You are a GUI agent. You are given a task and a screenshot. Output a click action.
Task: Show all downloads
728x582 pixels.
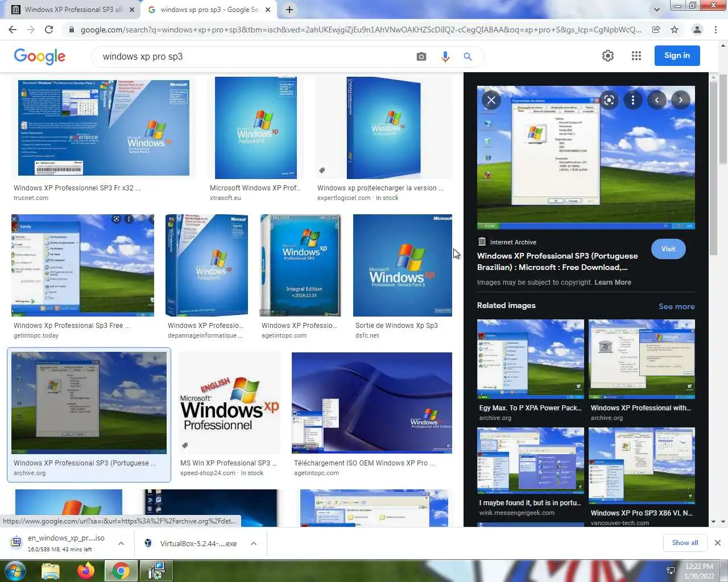coord(685,543)
